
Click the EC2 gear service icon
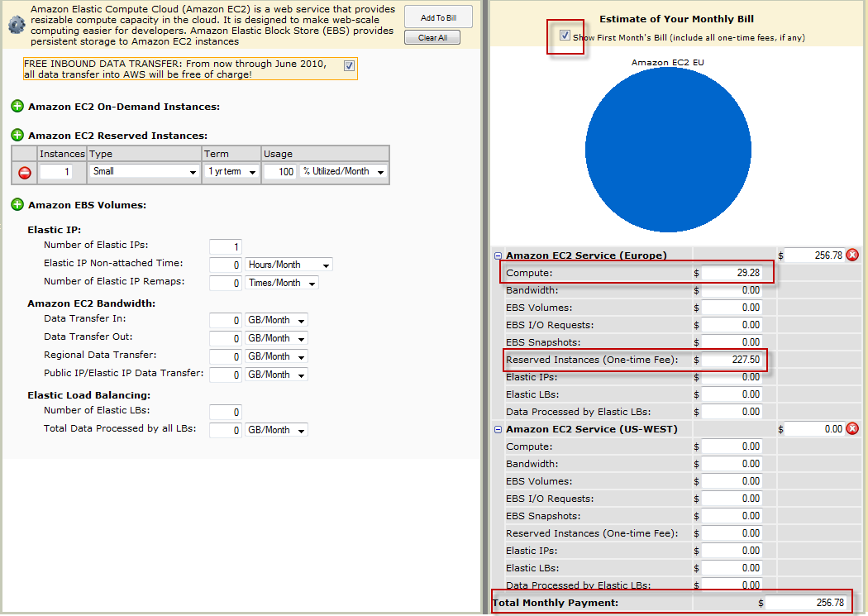17,24
